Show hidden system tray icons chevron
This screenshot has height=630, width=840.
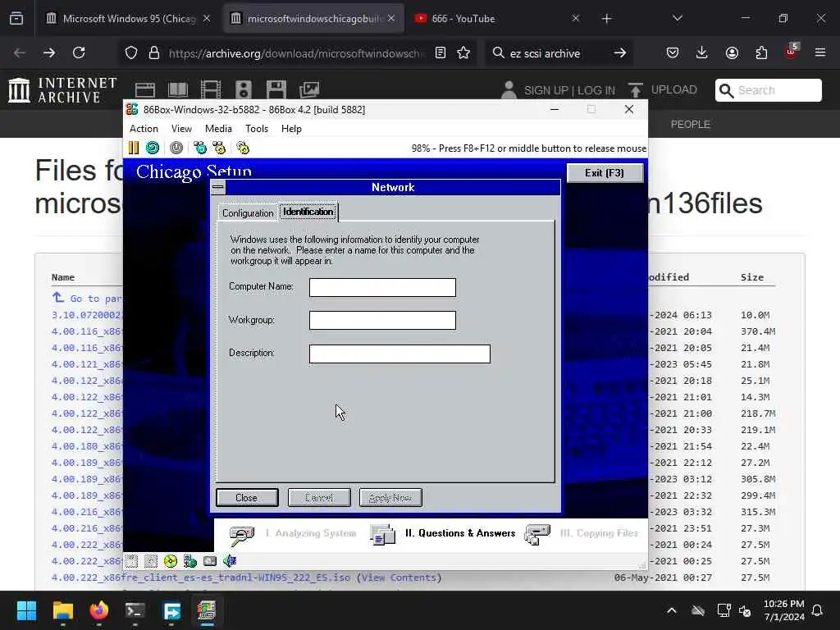(x=671, y=610)
